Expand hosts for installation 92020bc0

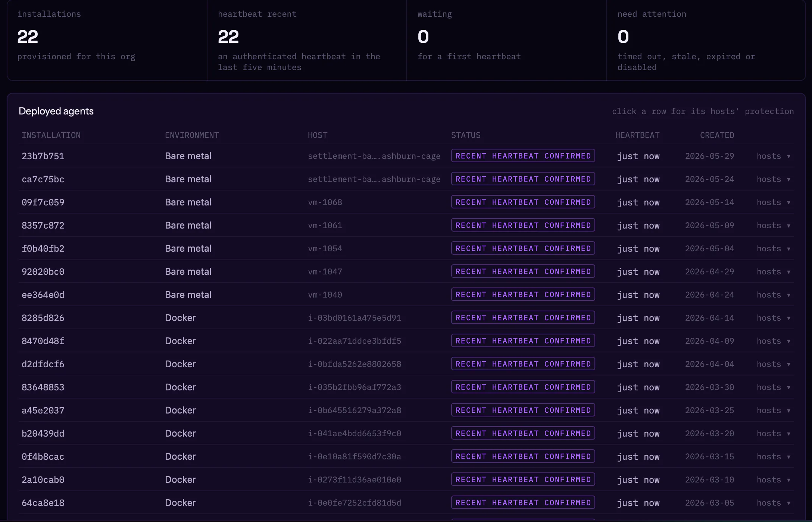click(x=774, y=272)
